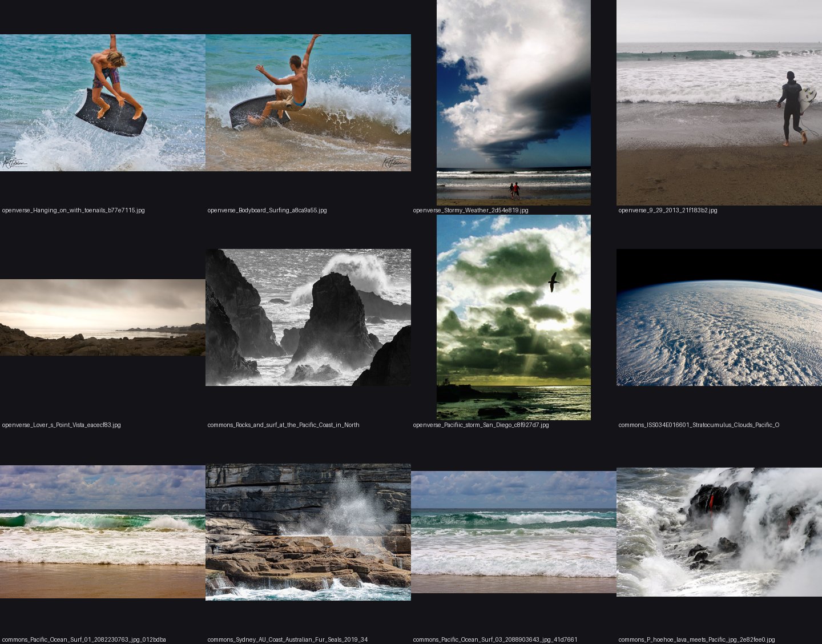Image resolution: width=822 pixels, height=644 pixels.
Task: Select the lava meeting Pacific steam photo
Action: pyautogui.click(x=719, y=532)
